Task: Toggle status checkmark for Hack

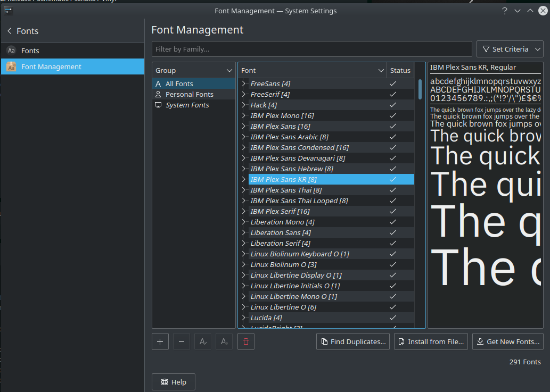Action: (393, 105)
